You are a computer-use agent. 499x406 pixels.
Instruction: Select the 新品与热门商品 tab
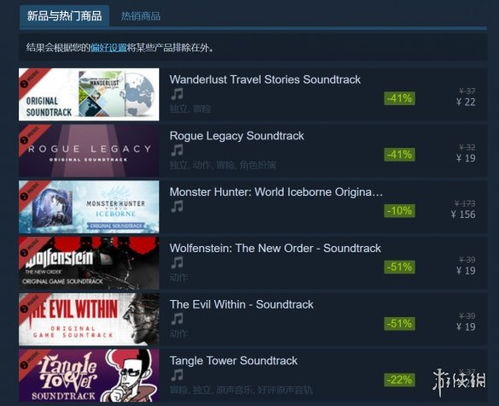tap(64, 16)
